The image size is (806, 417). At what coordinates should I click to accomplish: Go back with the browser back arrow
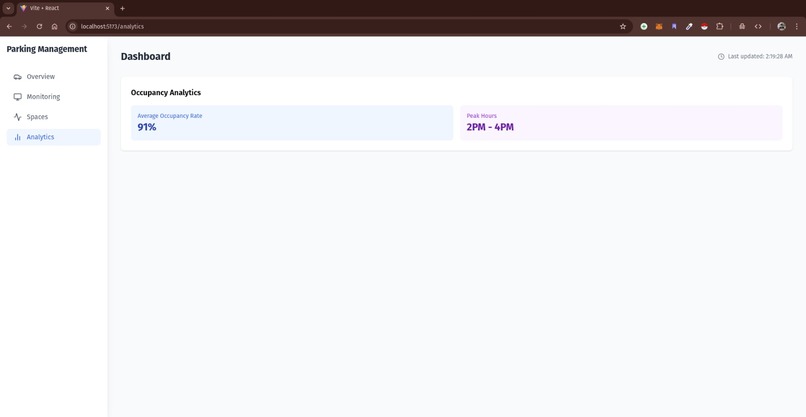coord(9,26)
